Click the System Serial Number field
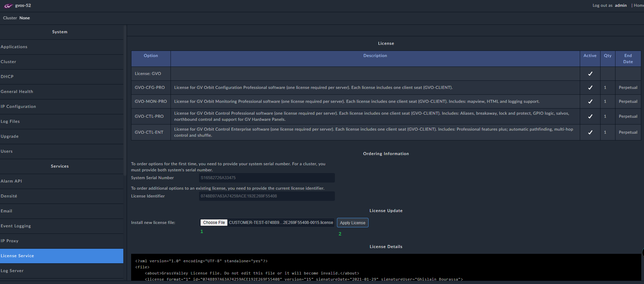The height and width of the screenshot is (284, 644). tap(267, 178)
